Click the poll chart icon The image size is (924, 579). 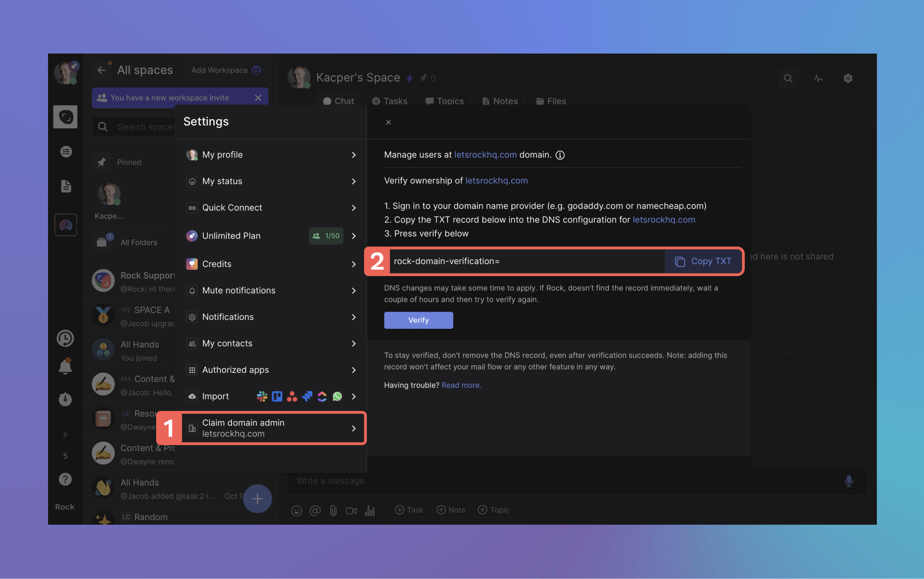pyautogui.click(x=370, y=510)
